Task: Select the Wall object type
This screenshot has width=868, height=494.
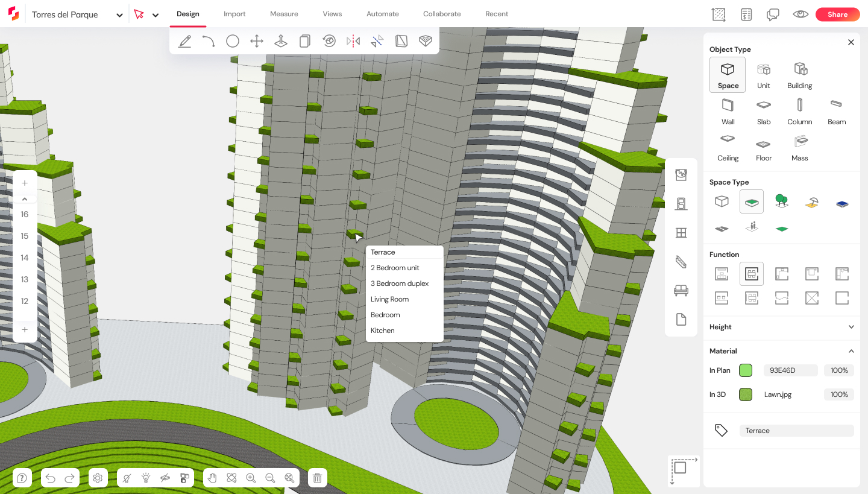Action: pos(728,111)
